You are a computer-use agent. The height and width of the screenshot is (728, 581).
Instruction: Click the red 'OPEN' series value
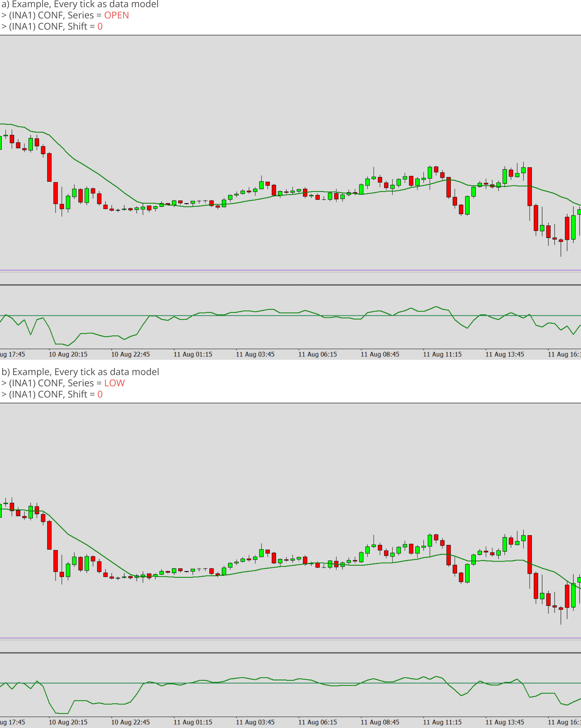pyautogui.click(x=117, y=16)
